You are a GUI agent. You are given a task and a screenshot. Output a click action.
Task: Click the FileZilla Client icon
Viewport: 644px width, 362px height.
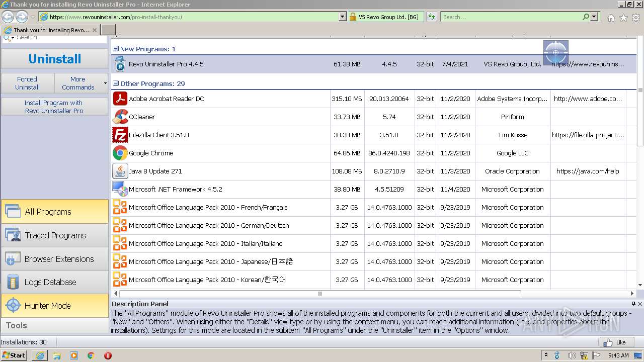[x=120, y=135]
